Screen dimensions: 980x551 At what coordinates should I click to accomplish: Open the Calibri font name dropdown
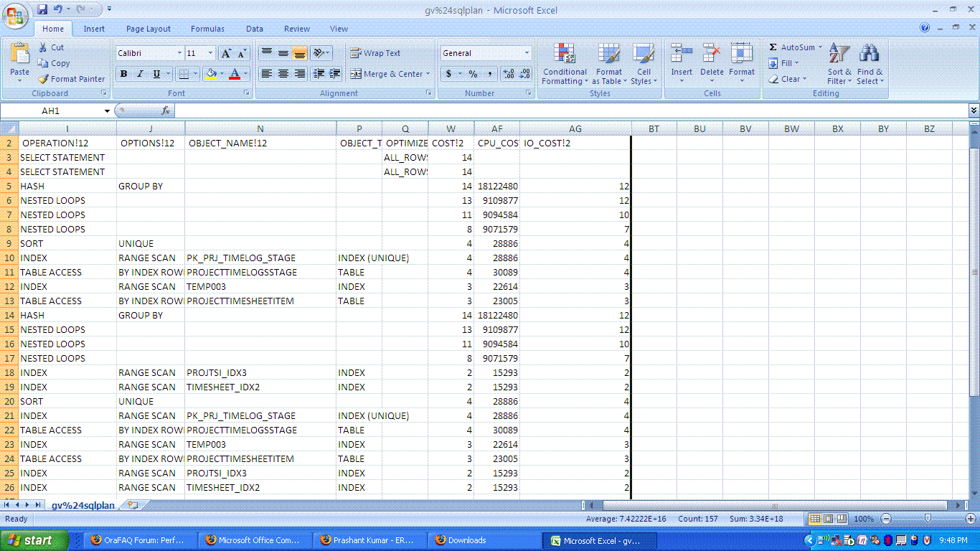[x=179, y=53]
